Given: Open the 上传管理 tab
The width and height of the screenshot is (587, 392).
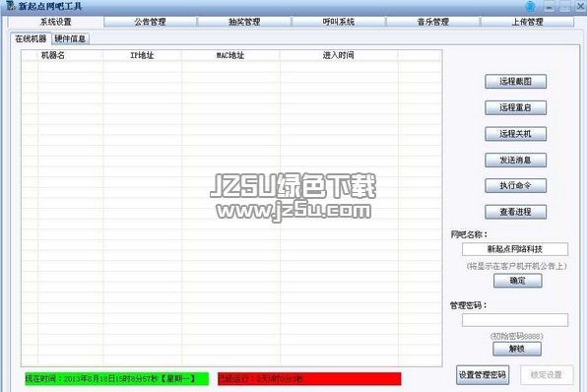Looking at the screenshot, I should pyautogui.click(x=527, y=22).
